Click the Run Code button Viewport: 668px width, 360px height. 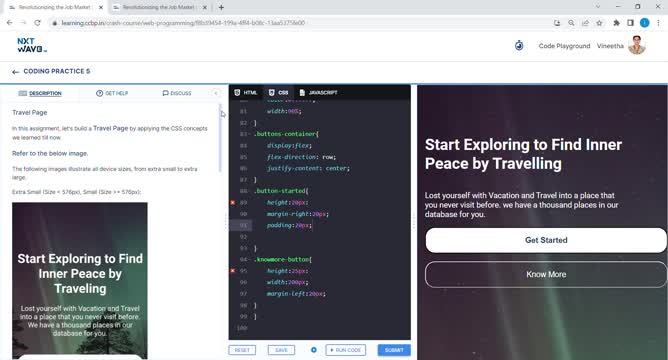[346, 350]
